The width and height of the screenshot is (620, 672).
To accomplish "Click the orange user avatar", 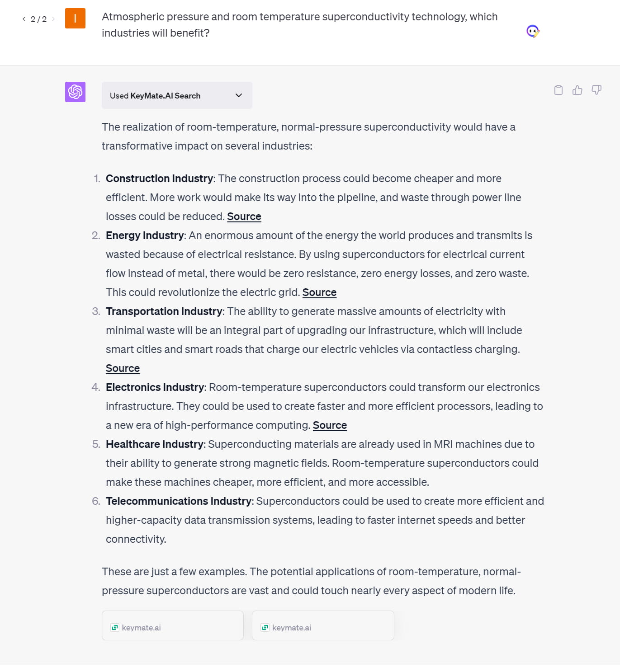I will [75, 19].
